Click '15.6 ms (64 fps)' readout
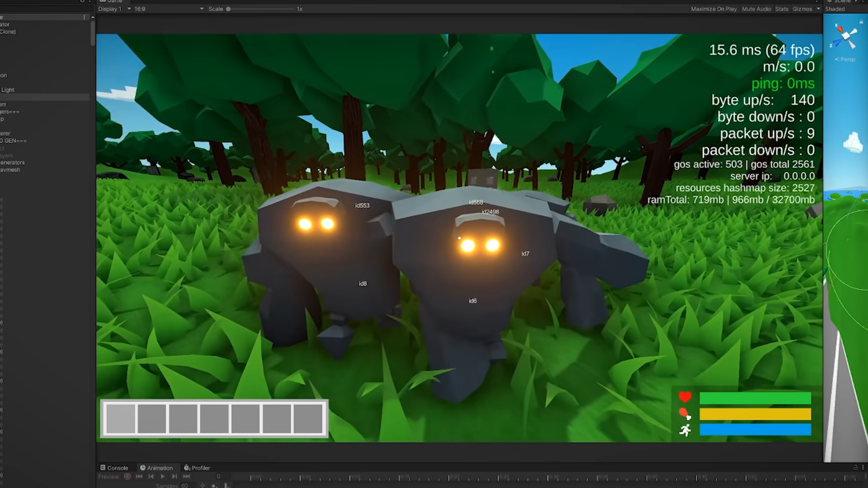This screenshot has height=488, width=868. (762, 50)
